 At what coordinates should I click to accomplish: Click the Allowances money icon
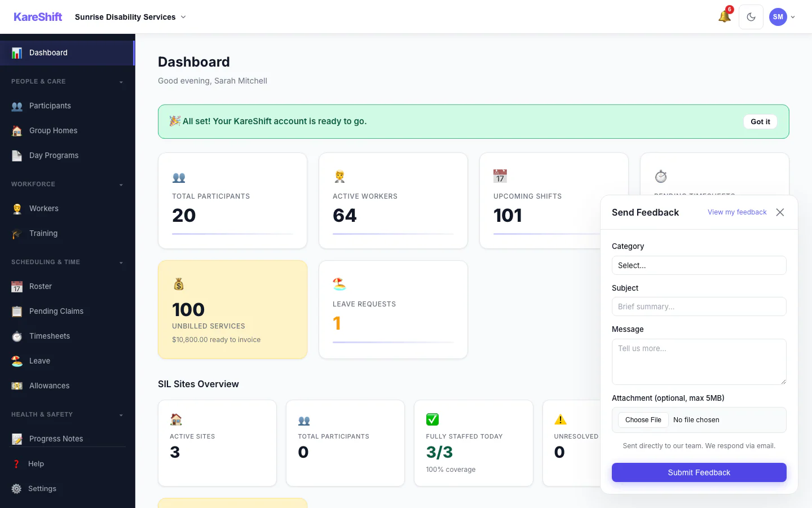[x=17, y=386]
